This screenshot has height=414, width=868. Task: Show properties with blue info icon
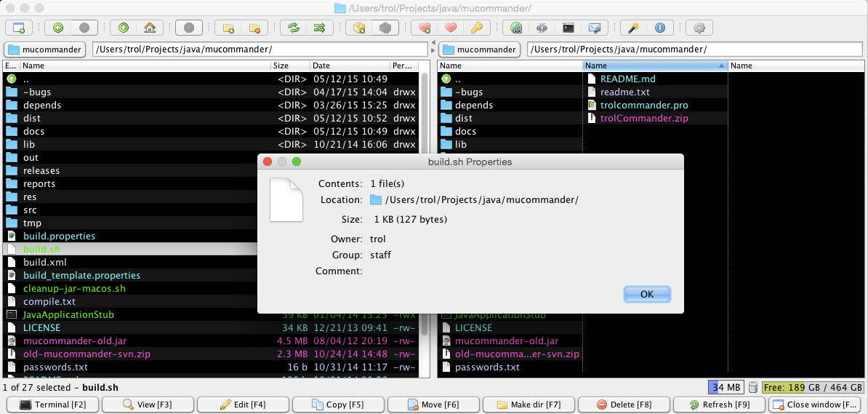[x=660, y=27]
